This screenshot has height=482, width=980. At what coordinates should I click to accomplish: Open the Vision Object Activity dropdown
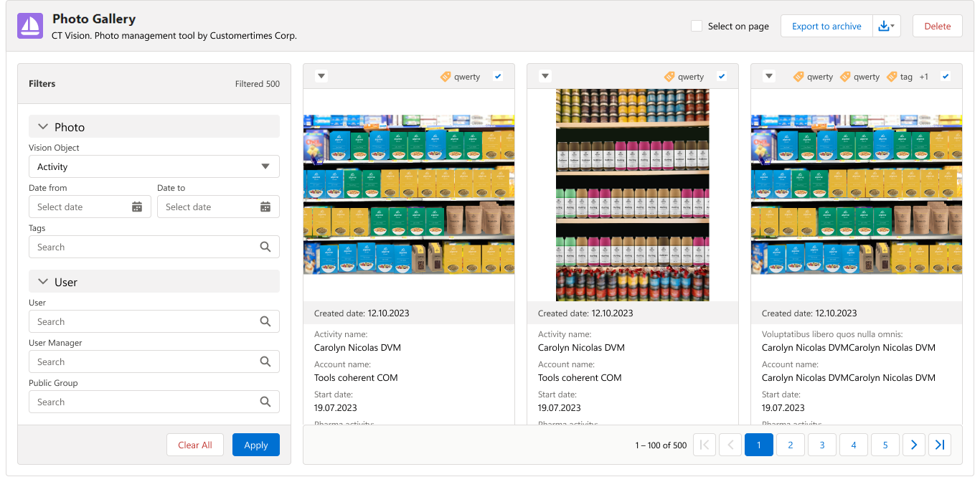click(x=154, y=166)
